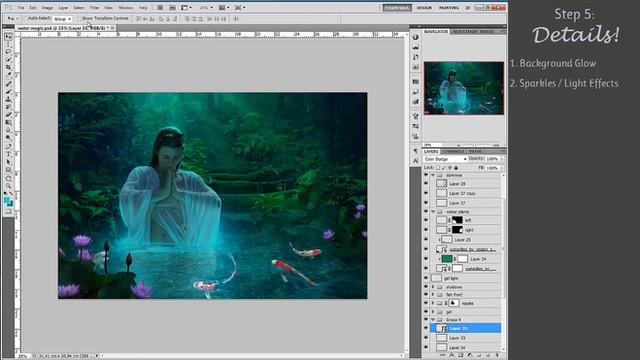
Task: Toggle visibility of the 'right' layer
Action: click(x=426, y=230)
